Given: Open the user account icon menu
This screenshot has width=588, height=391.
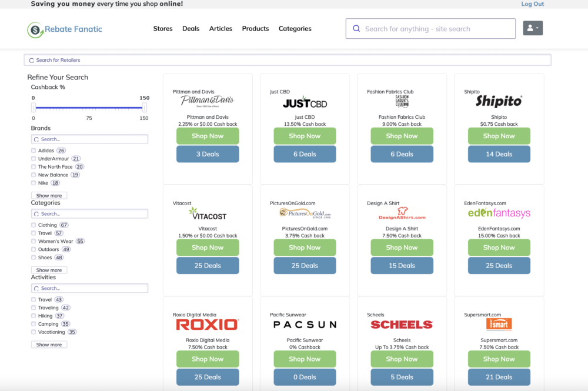Looking at the screenshot, I should pyautogui.click(x=533, y=28).
